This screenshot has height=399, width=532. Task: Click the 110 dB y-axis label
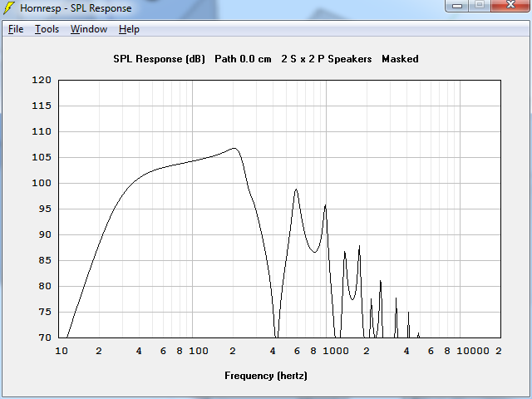click(x=42, y=131)
